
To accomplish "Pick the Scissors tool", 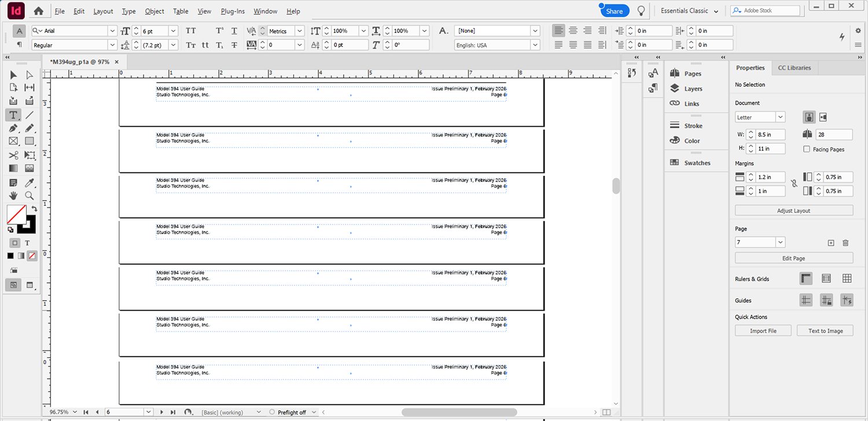I will click(13, 155).
